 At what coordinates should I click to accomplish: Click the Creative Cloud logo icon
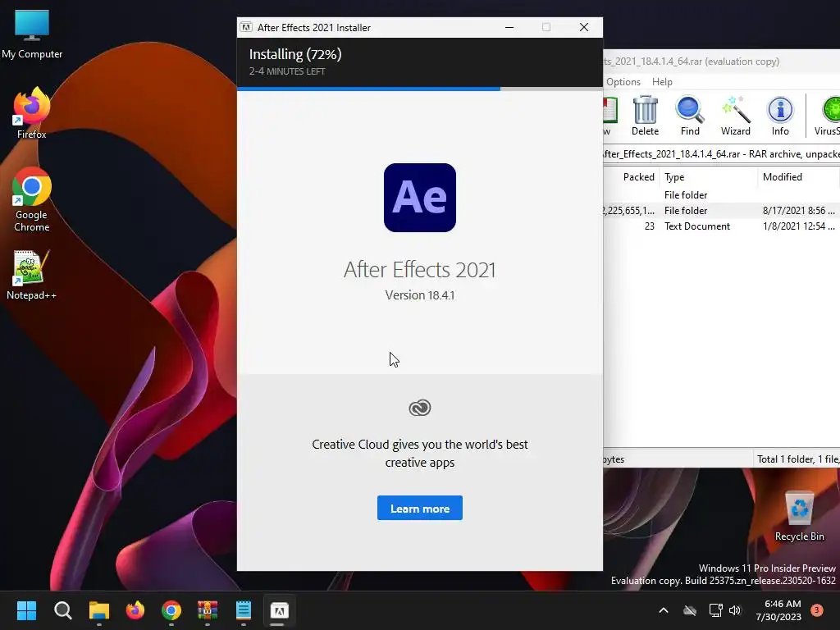point(419,408)
